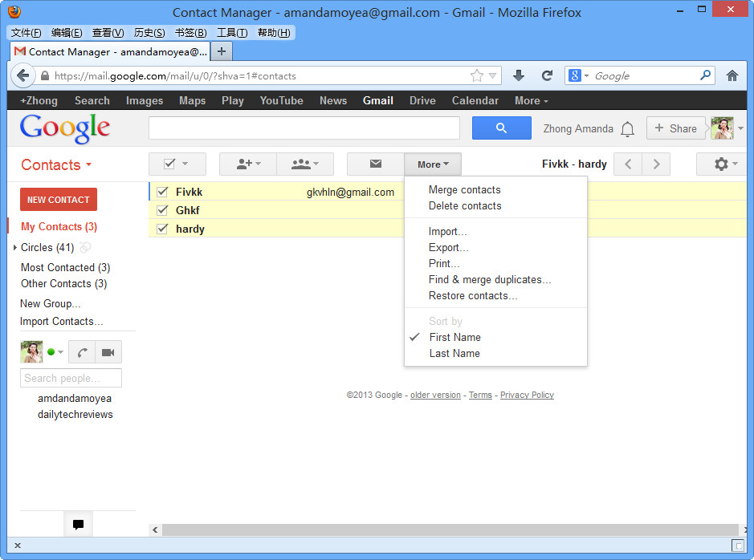Open a new browser tab with plus
754x560 pixels.
[221, 51]
